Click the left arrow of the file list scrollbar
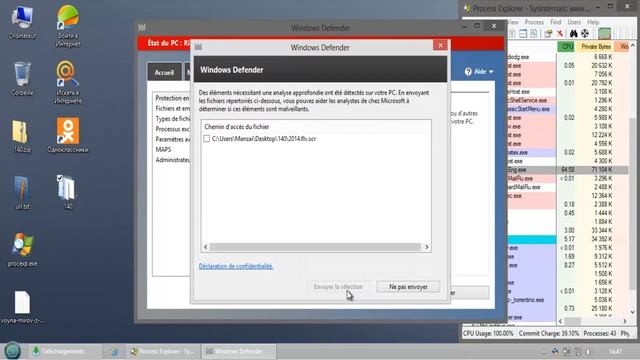Image resolution: width=640 pixels, height=360 pixels. click(x=205, y=247)
